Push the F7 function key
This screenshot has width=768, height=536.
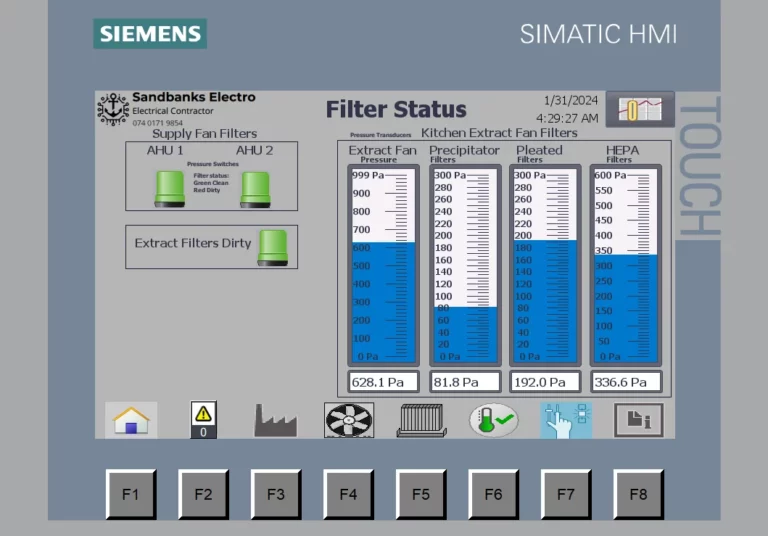coord(566,494)
